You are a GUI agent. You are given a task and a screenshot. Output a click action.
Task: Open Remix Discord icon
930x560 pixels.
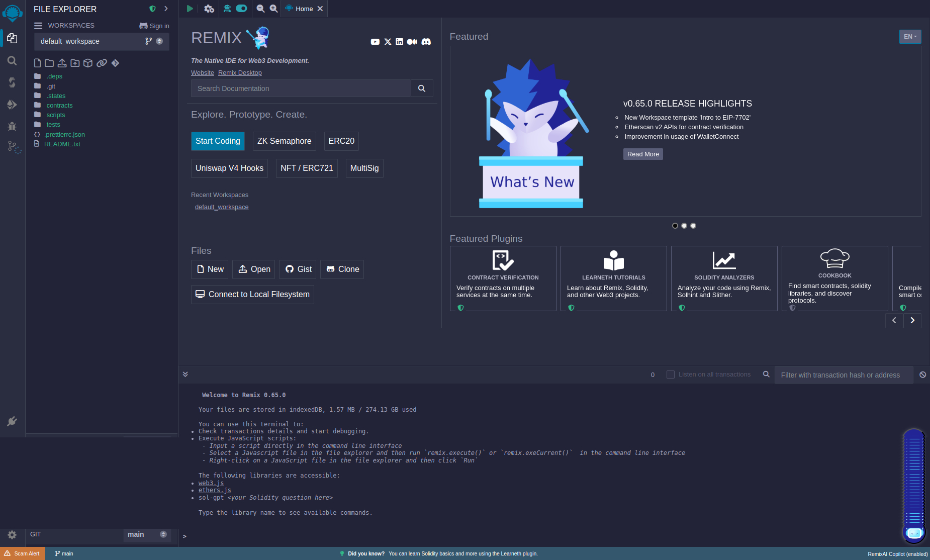tap(426, 42)
